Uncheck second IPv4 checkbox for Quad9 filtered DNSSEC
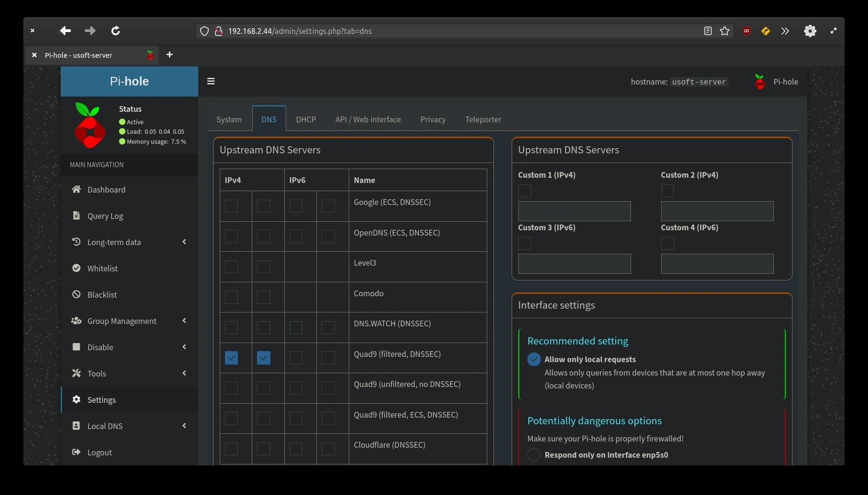868x495 pixels. coord(264,358)
